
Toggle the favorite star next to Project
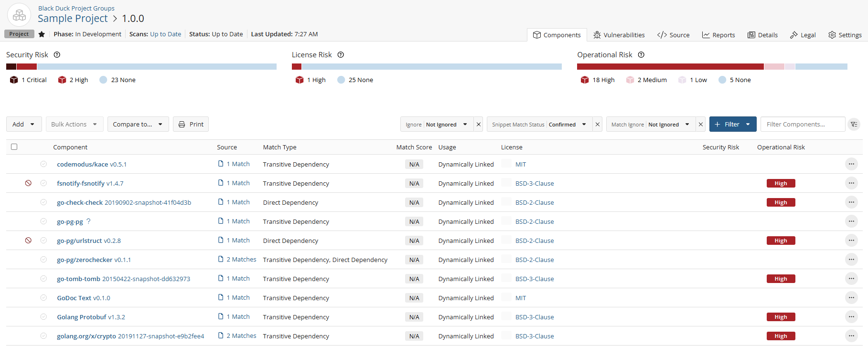[x=42, y=34]
